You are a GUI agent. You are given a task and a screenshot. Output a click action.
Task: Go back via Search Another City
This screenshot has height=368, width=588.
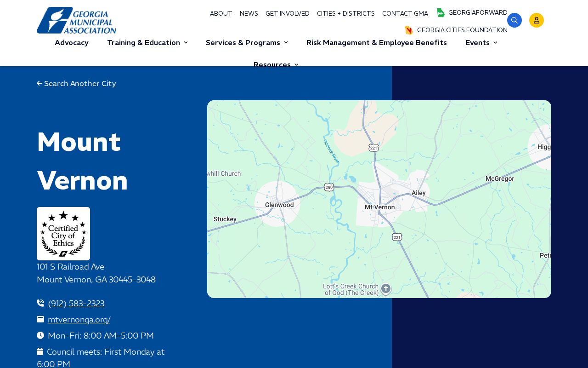(x=76, y=84)
